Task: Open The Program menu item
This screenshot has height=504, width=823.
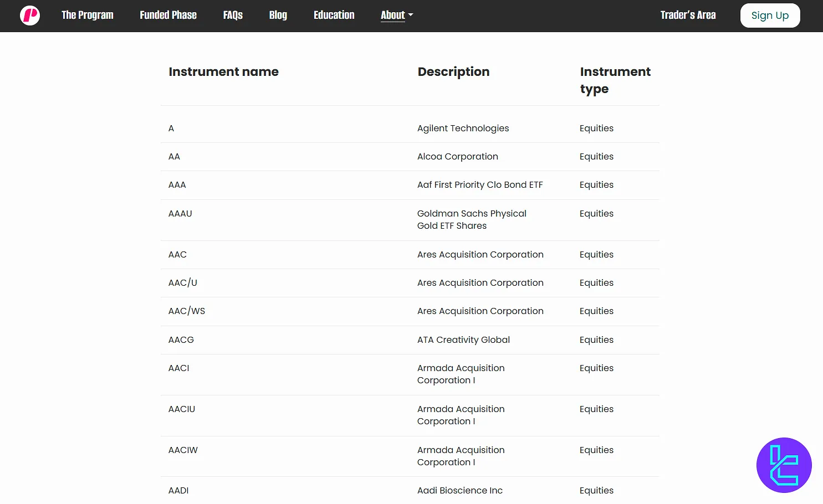Action: [x=88, y=16]
